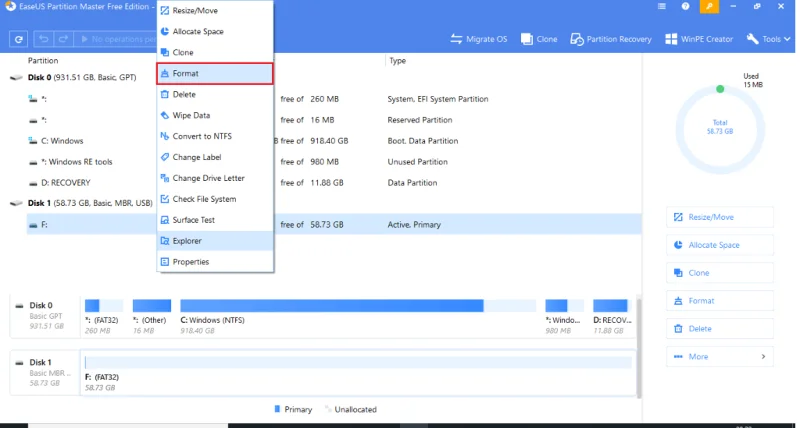Select the Windows RE tools partition row
Viewport: 800px width, 428px height.
[334, 162]
